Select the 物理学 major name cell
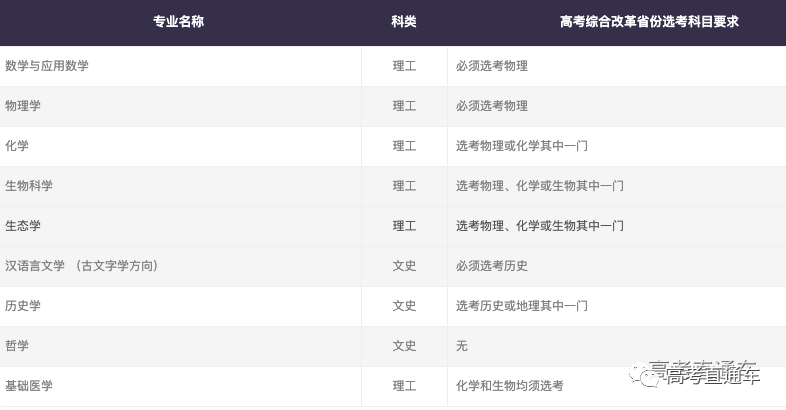The image size is (786, 410). pyautogui.click(x=23, y=106)
